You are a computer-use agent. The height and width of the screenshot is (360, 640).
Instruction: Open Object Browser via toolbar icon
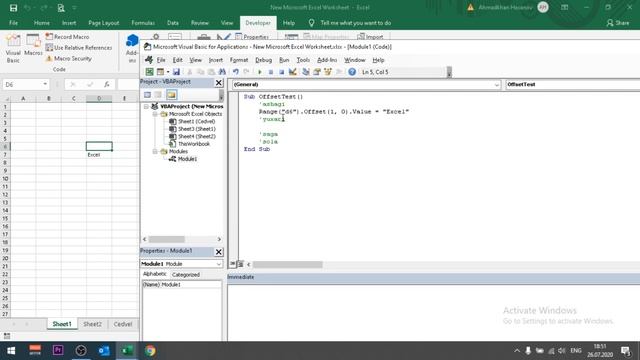pos(328,72)
